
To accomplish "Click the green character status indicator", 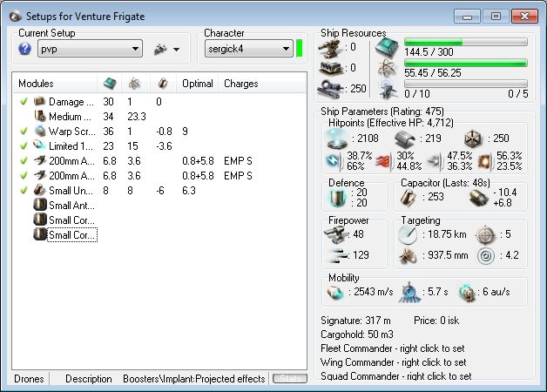I will click(299, 49).
